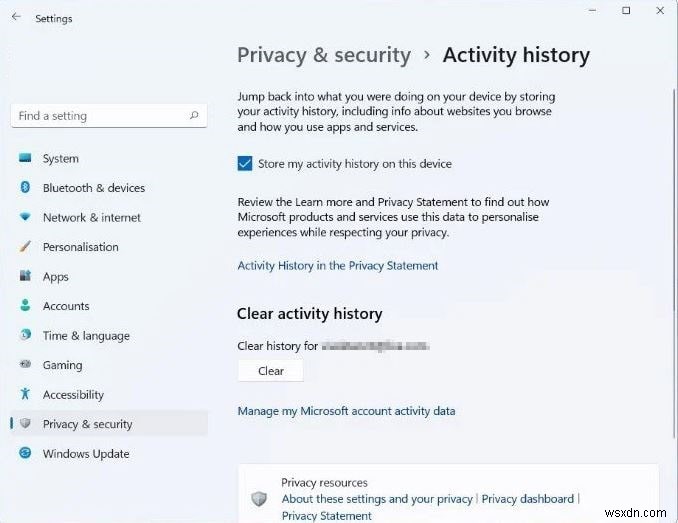Image resolution: width=678 pixels, height=523 pixels.
Task: Click the Network Wi-Fi icon
Action: [x=25, y=217]
